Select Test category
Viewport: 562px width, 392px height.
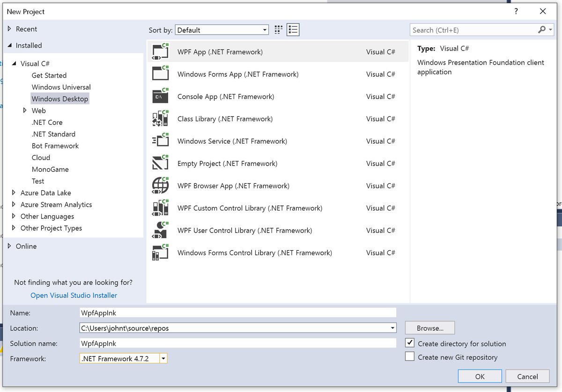[38, 181]
